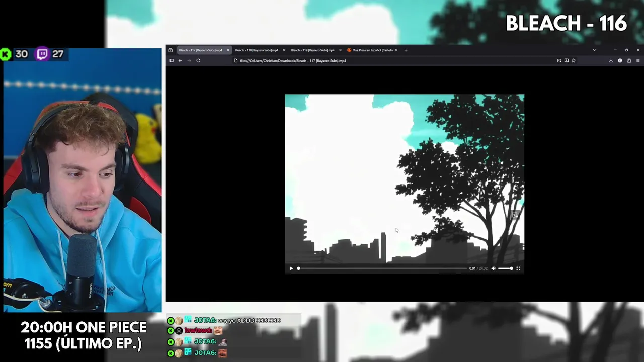
Task: Expand the list all tabs chevron
Action: (594, 50)
